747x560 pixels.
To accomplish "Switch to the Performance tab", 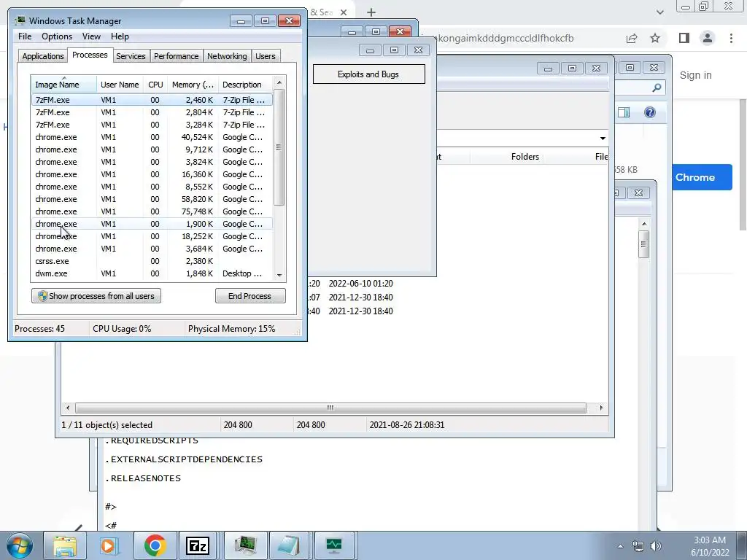I will point(176,56).
